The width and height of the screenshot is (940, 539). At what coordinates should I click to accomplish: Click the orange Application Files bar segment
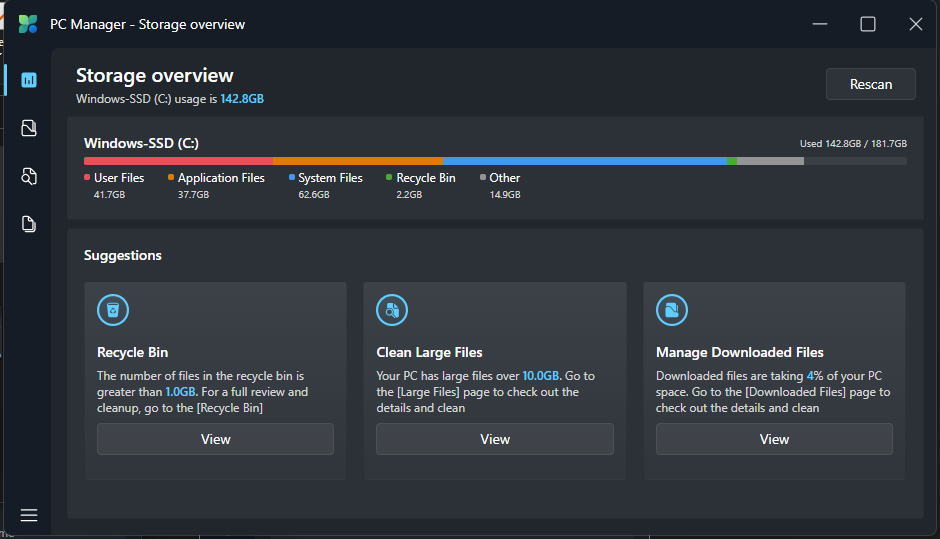tap(358, 160)
